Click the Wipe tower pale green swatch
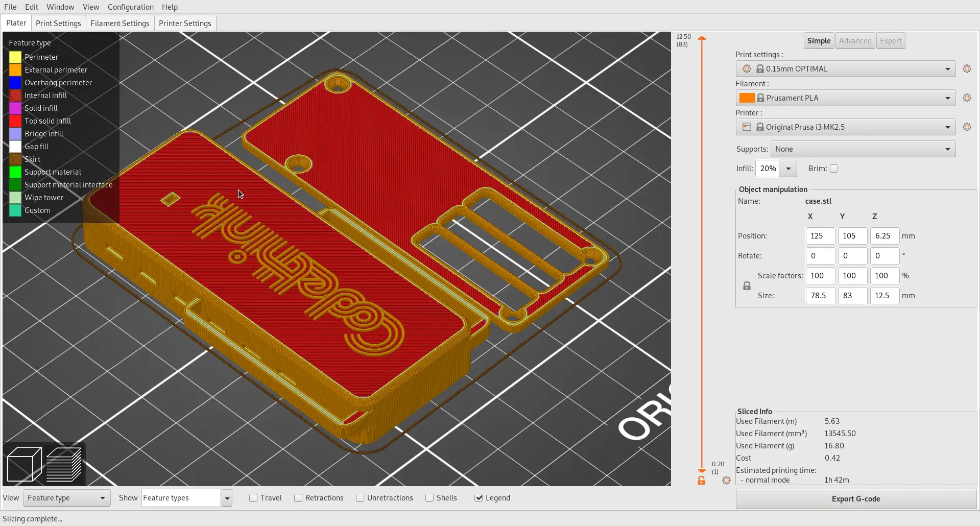This screenshot has height=526, width=980. [15, 198]
